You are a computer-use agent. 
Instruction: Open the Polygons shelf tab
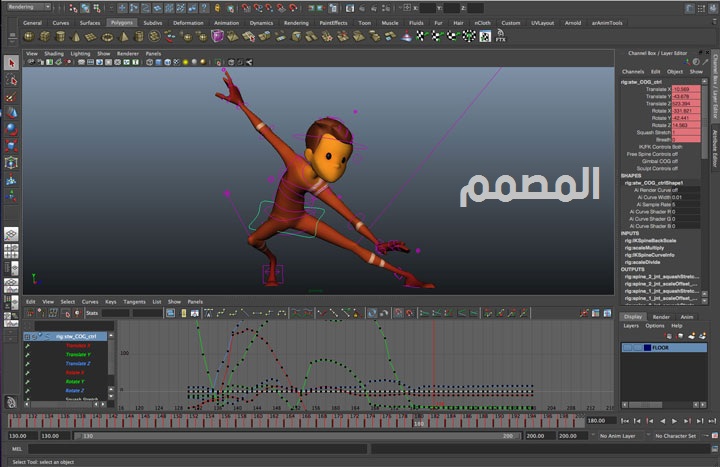(122, 23)
